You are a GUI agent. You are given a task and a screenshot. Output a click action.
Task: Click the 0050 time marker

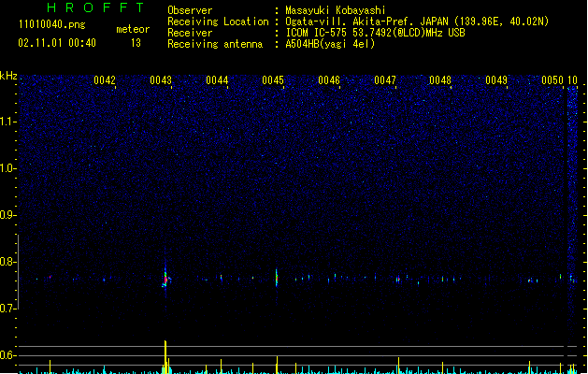click(552, 80)
